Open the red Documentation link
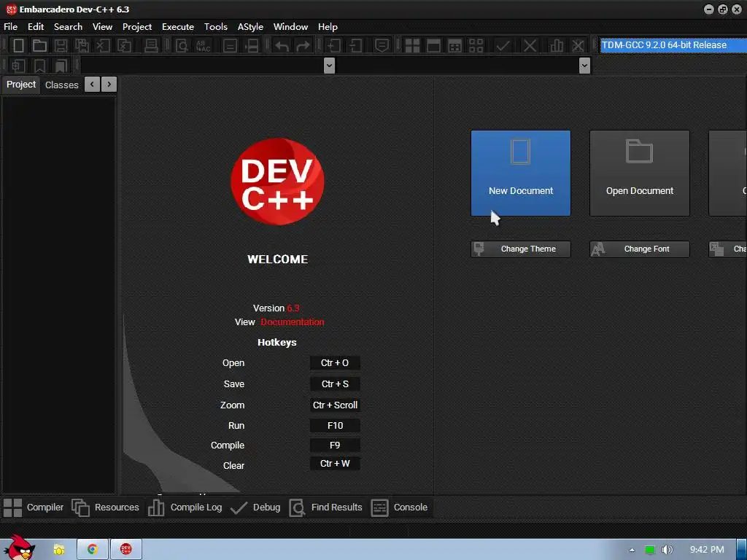 point(293,322)
